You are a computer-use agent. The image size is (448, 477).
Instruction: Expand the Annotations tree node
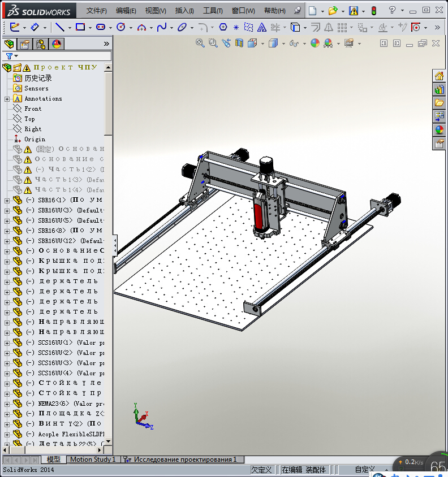7,99
